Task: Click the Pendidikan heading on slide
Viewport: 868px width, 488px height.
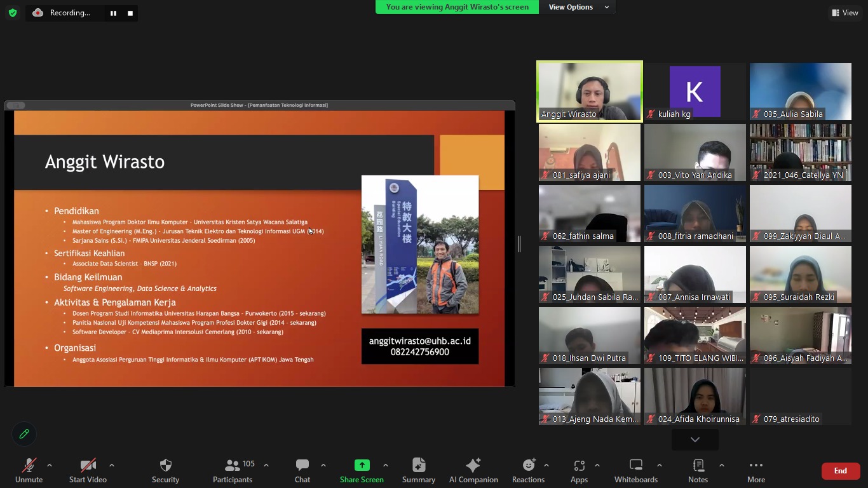Action: point(76,211)
